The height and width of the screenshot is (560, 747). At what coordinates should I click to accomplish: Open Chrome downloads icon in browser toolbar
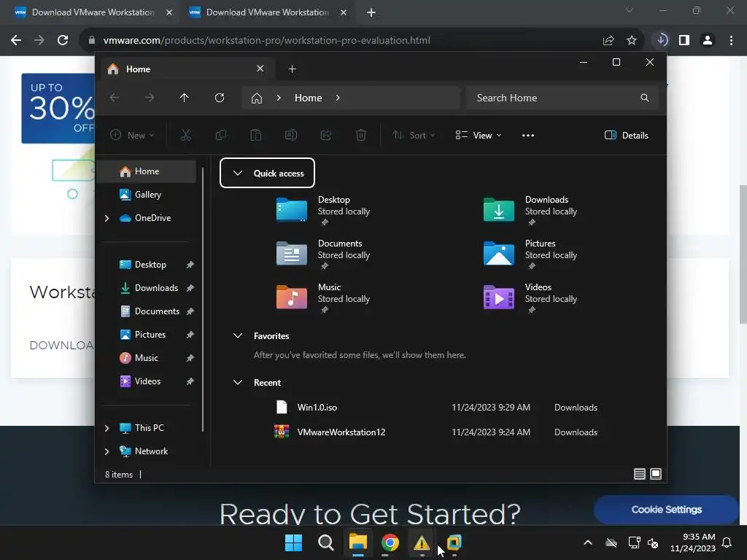click(662, 40)
